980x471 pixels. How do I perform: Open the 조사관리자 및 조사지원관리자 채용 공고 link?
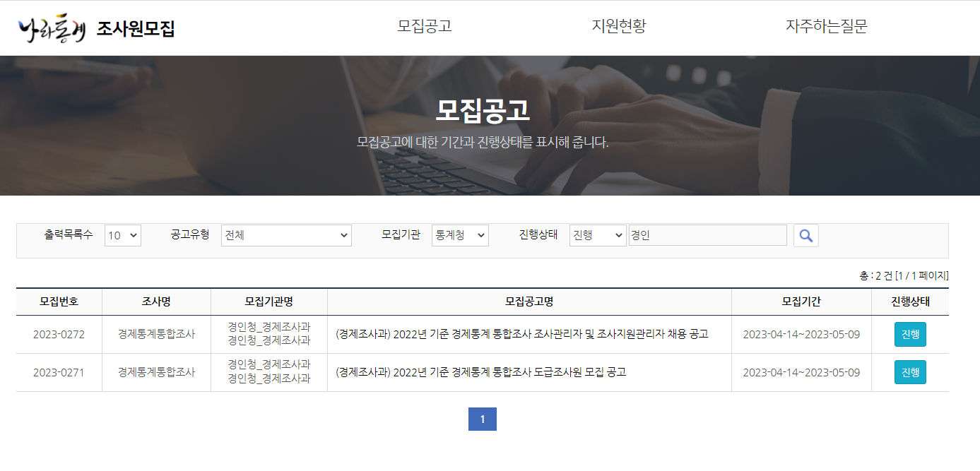point(522,334)
